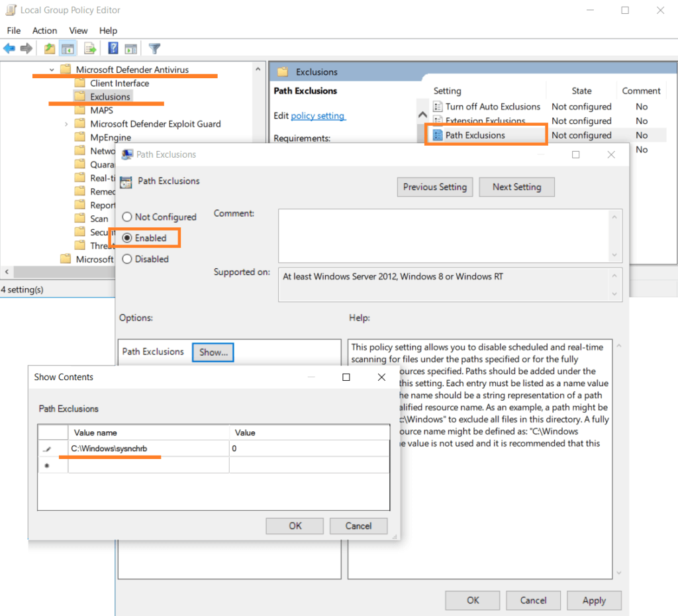Viewport: 678px width, 616px height.
Task: Select Microsoft Defender Exploit Guard in the tree
Action: 155,124
